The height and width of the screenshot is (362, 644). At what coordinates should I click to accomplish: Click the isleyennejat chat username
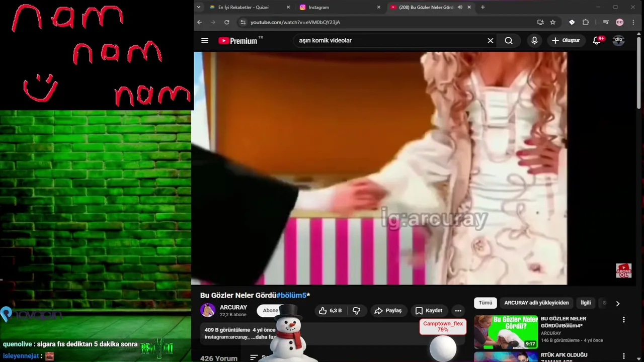coord(21,356)
